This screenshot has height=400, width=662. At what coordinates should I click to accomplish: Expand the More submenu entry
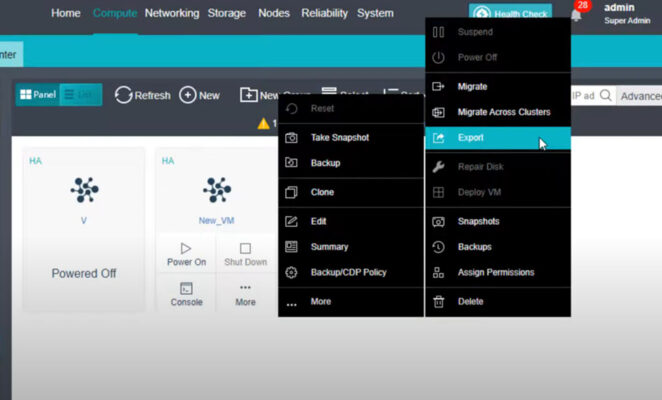pos(351,302)
